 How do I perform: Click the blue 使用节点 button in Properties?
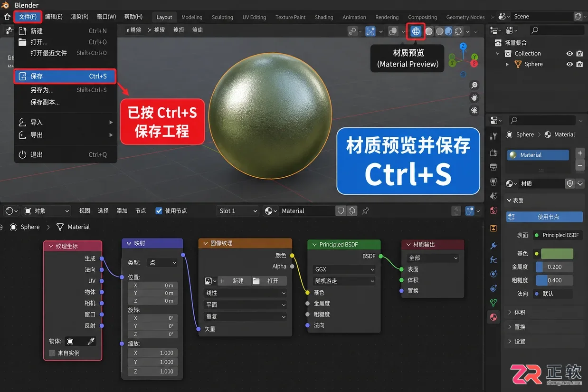tap(544, 217)
